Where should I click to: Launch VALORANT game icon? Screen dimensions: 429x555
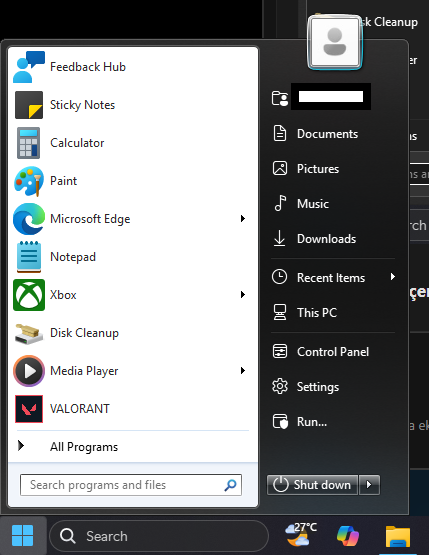[x=29, y=409]
